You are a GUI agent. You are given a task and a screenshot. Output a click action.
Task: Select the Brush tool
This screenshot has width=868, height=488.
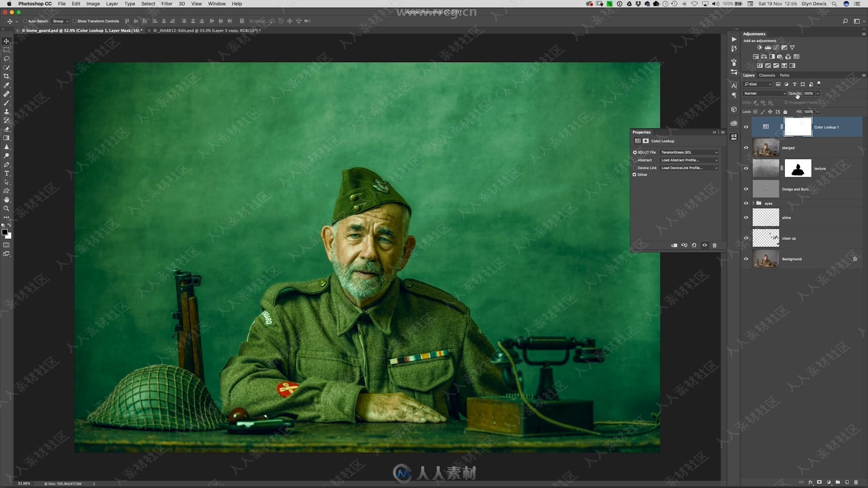click(x=6, y=103)
